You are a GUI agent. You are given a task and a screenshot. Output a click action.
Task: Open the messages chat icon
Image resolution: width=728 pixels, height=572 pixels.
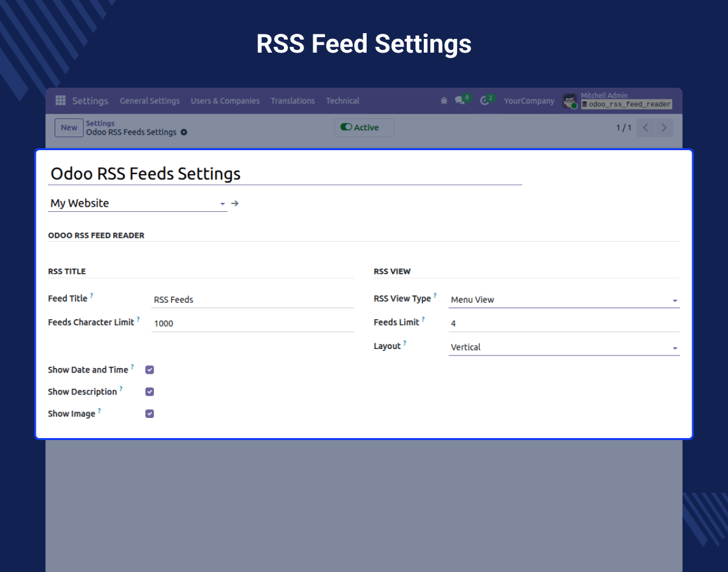460,101
